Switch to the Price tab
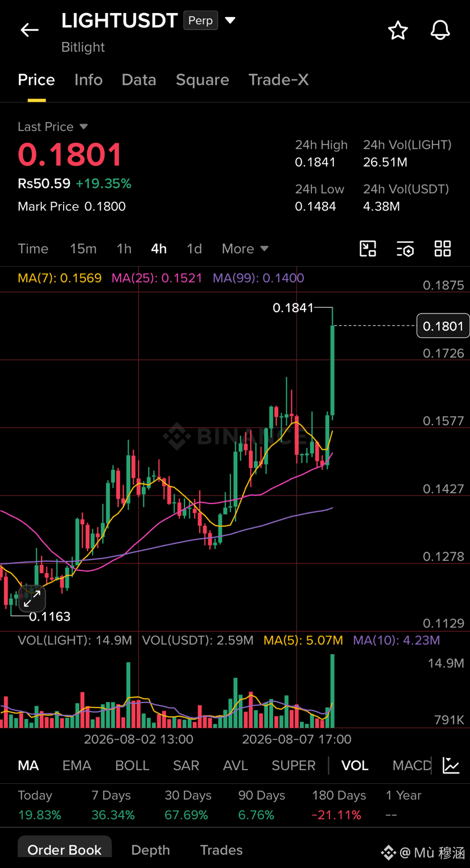This screenshot has width=470, height=868. coord(36,80)
